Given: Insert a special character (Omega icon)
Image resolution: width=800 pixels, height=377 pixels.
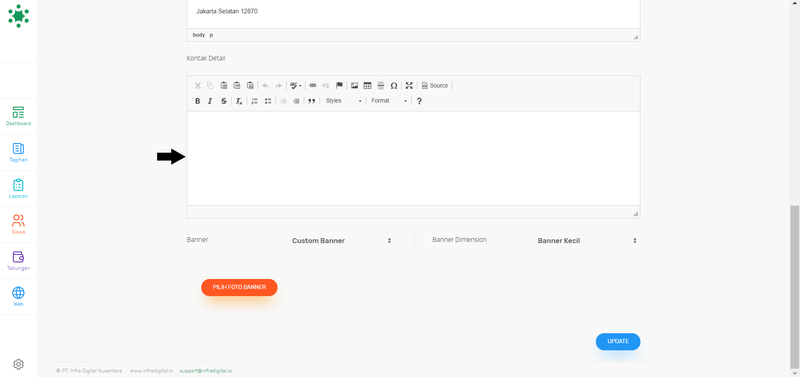Looking at the screenshot, I should pos(394,86).
